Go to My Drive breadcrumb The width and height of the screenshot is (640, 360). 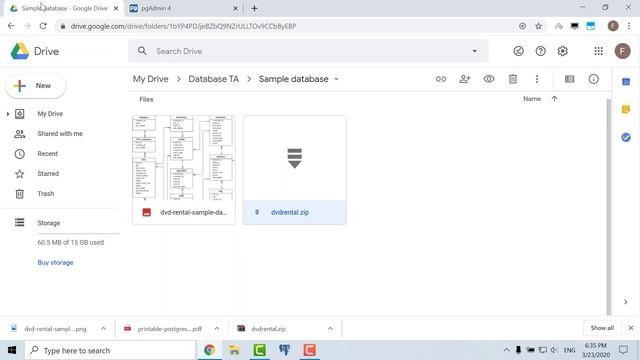(151, 79)
